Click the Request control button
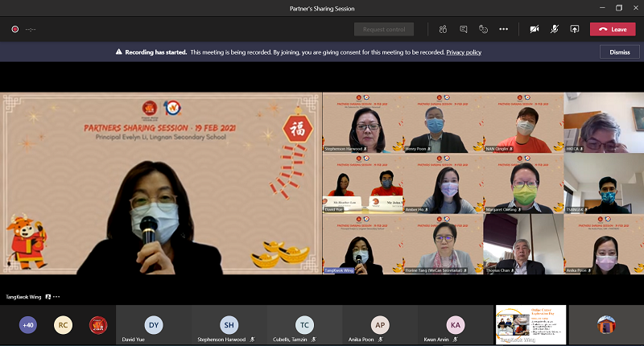Viewport: 644px width, 346px height. click(384, 29)
